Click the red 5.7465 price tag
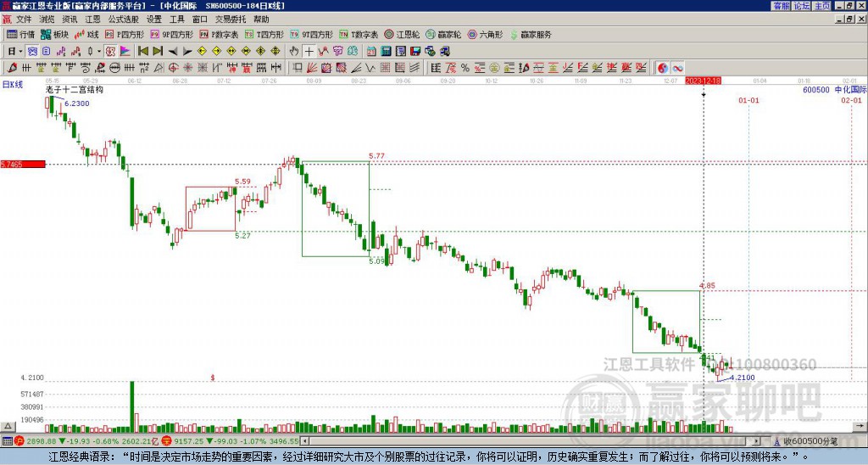Screen dimensions: 868x465 pyautogui.click(x=23, y=164)
